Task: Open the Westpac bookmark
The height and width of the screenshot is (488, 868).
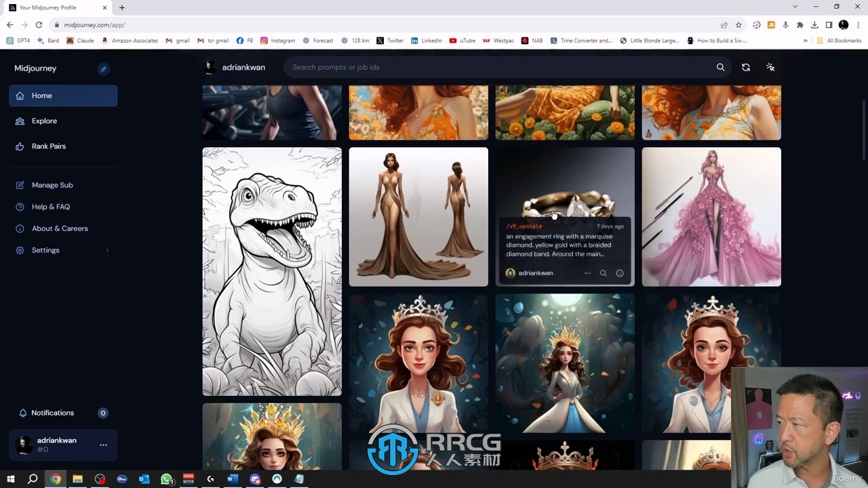Action: click(498, 41)
